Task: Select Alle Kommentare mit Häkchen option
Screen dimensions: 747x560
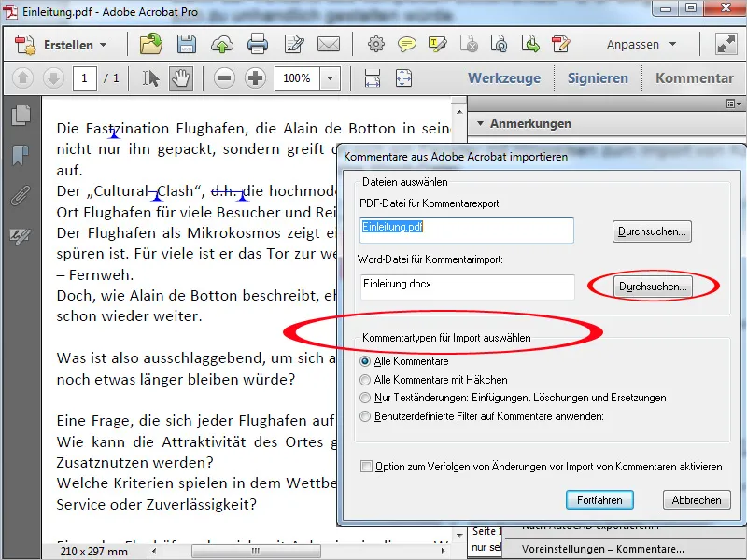Action: 365,380
